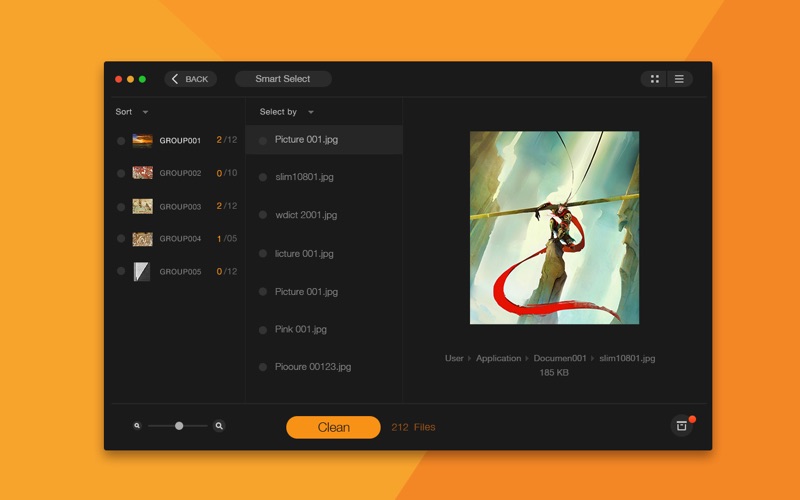Viewport: 800px width, 500px height.
Task: Select circle beside slim10801.jpg
Action: coord(263,177)
